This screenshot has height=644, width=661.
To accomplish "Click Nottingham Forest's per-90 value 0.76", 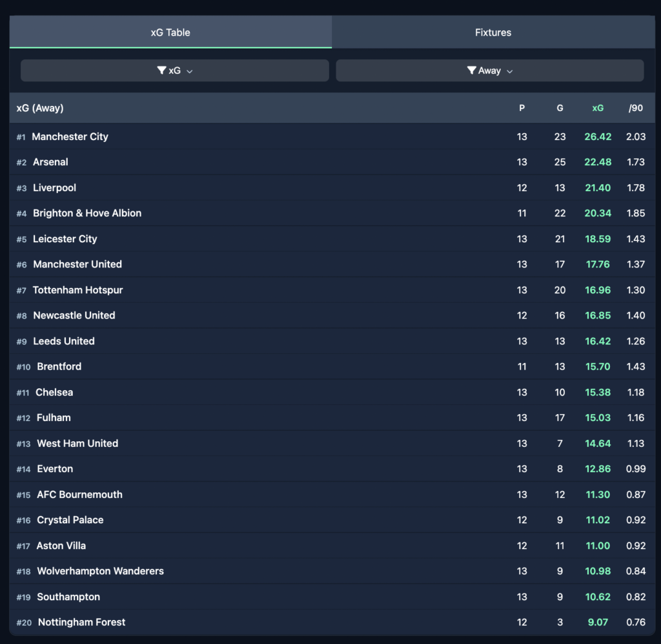I will 636,622.
